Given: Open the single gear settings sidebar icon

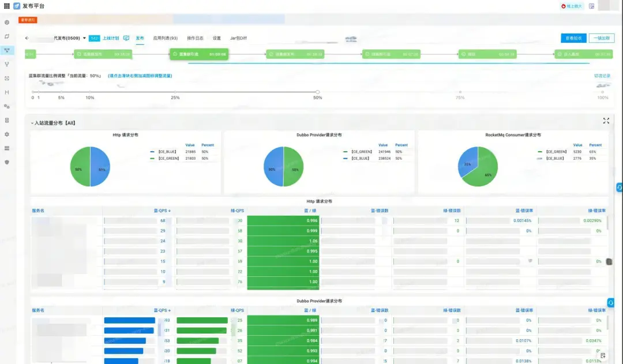Looking at the screenshot, I should point(7,134).
